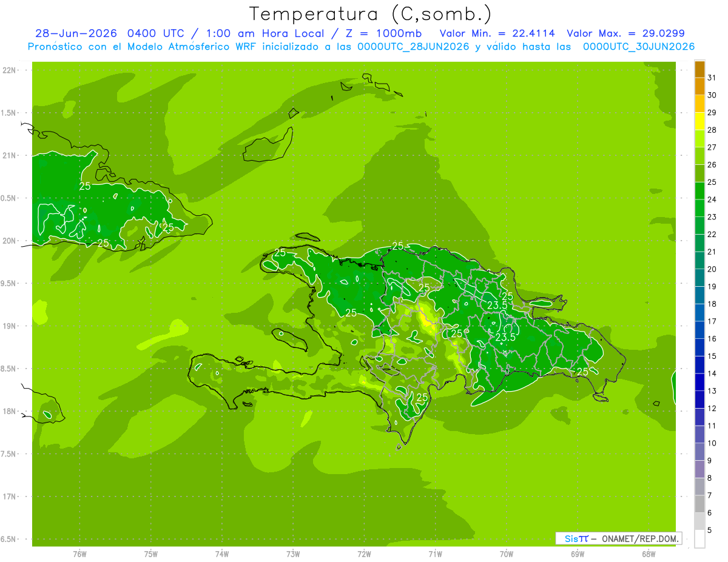Image resolution: width=728 pixels, height=562 pixels.
Task: Click the 73W longitude label
Action: point(293,554)
